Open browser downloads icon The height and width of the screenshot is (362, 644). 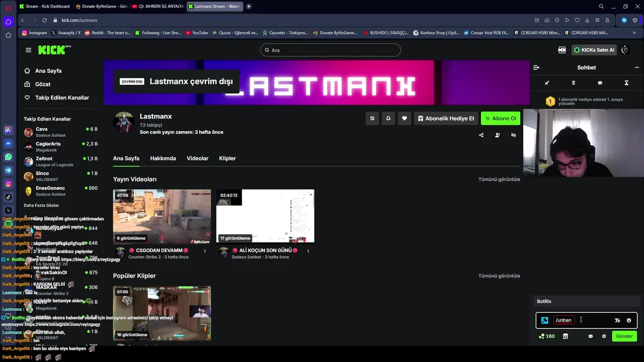pos(587,20)
